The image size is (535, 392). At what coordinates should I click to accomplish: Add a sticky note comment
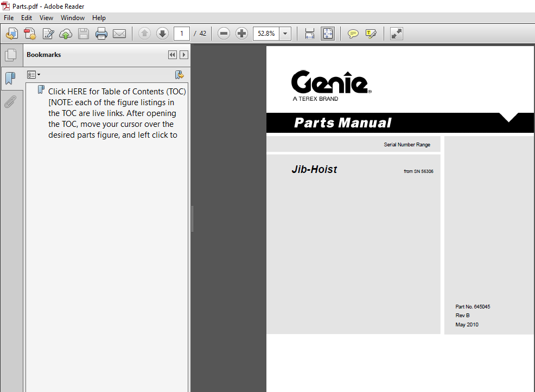click(353, 34)
